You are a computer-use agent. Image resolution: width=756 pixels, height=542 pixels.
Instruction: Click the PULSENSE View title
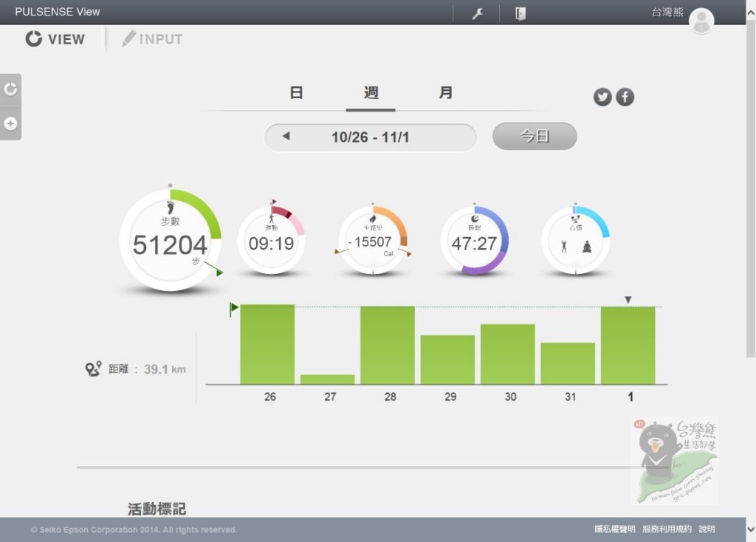coord(58,12)
